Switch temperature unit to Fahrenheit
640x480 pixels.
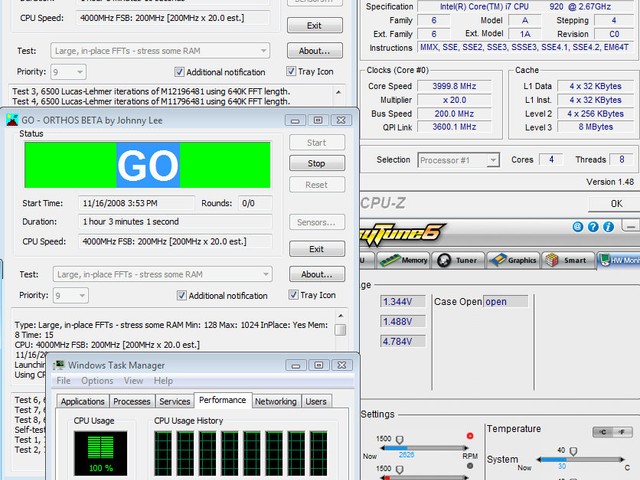pyautogui.click(x=623, y=432)
